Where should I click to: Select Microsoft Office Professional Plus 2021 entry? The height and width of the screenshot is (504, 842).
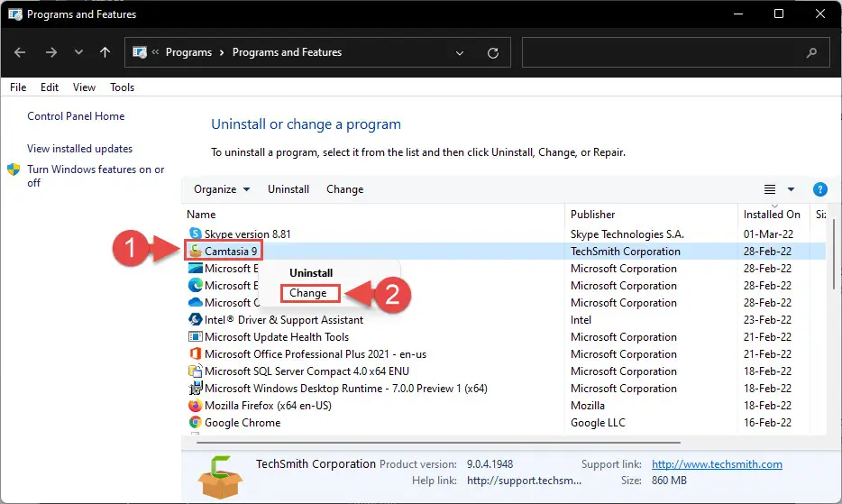(x=316, y=354)
